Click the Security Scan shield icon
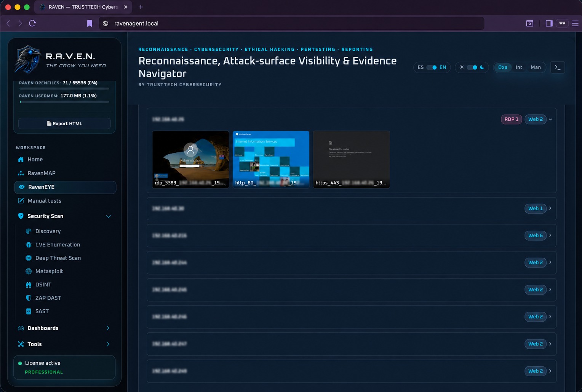The image size is (582, 392). pyautogui.click(x=21, y=216)
